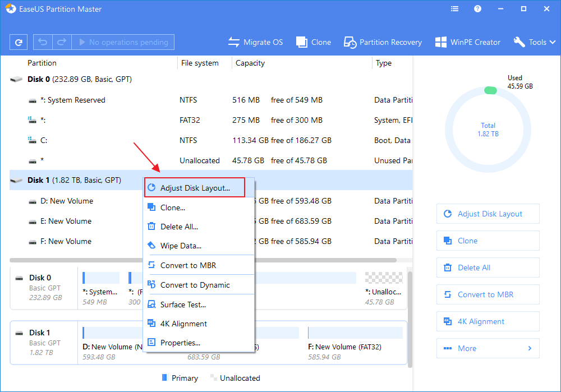Choose Convert to Dynamic in context menu
The height and width of the screenshot is (392, 561).
pos(199,285)
